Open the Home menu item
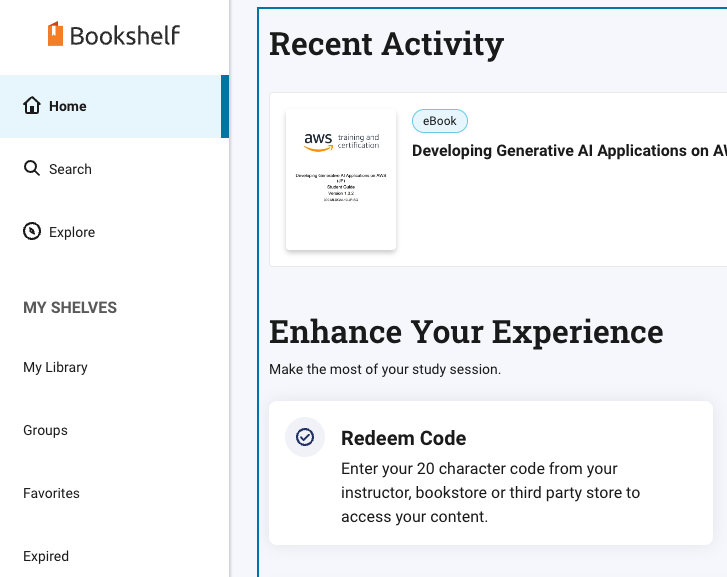Viewport: 727px width, 577px height. pyautogui.click(x=68, y=106)
